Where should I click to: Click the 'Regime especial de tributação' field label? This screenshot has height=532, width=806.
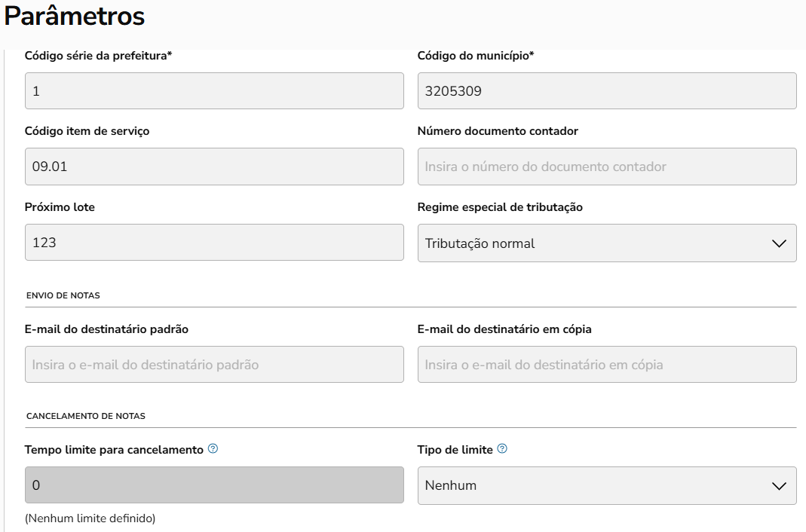pyautogui.click(x=500, y=207)
